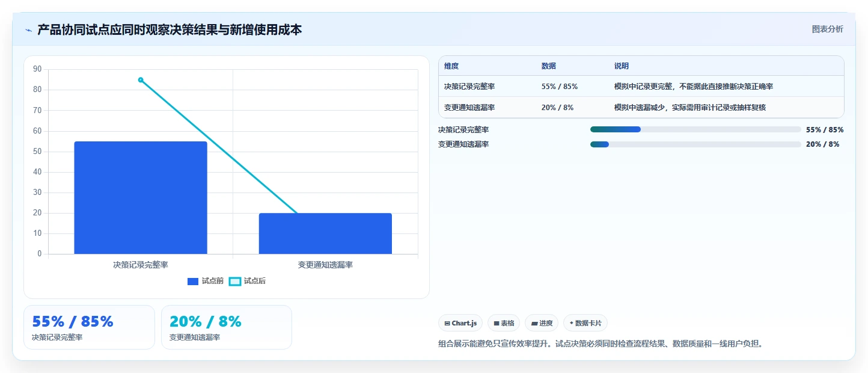This screenshot has width=868, height=373.
Task: Click the 决策记录完整率 progress bar
Action: [695, 129]
